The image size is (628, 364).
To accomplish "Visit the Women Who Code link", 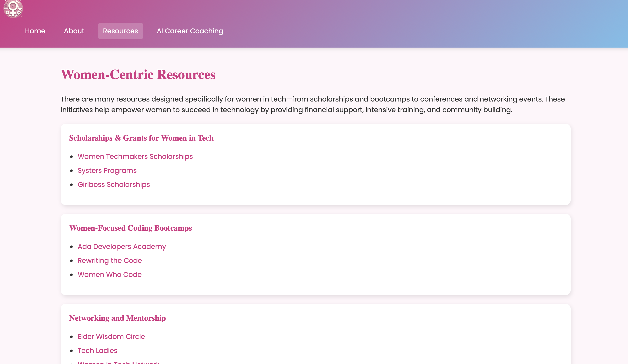I will click(109, 274).
